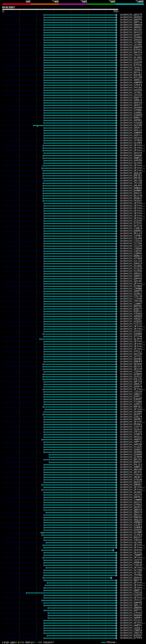Select the UniRef100_B5FZE3 label
This screenshot has width=146, height=644.
tap(131, 175)
